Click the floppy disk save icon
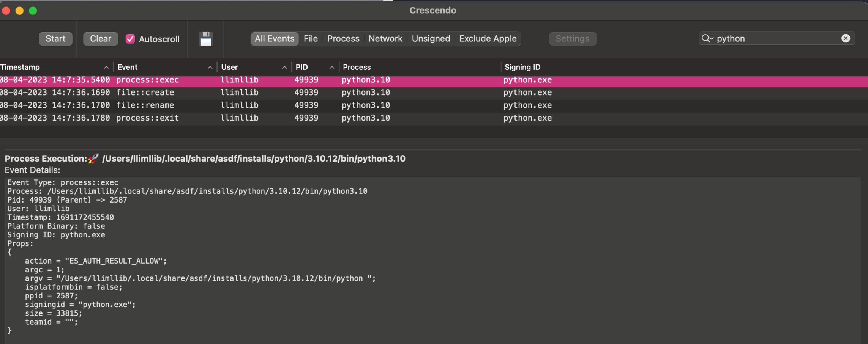This screenshot has width=868, height=344. [206, 39]
